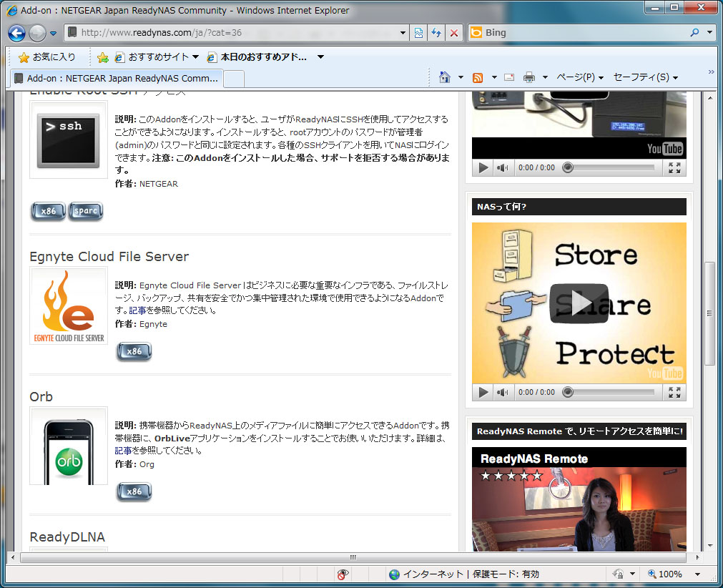
Task: Select the Add-on NETGEAR Japan ReadyNAS tab
Action: [116, 78]
